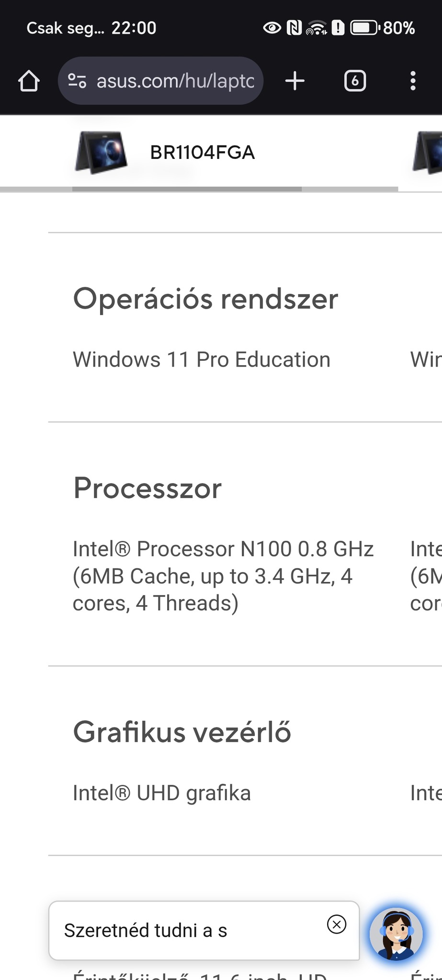Tap the browser home icon

coord(29,81)
